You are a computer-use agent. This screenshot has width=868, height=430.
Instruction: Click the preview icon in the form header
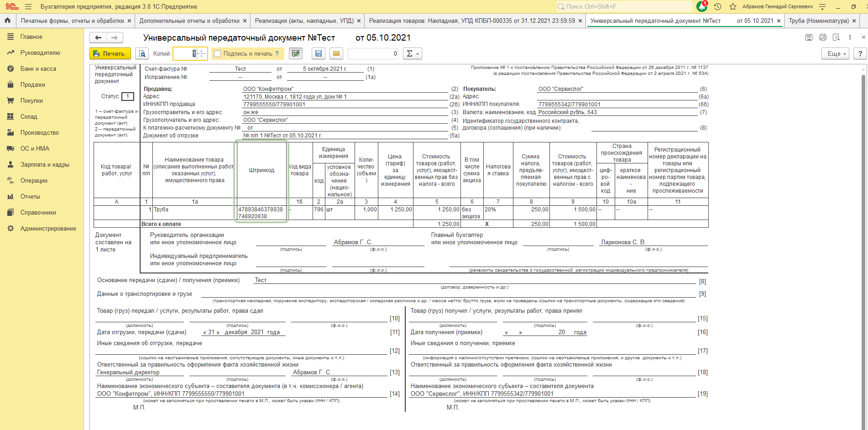pos(836,37)
